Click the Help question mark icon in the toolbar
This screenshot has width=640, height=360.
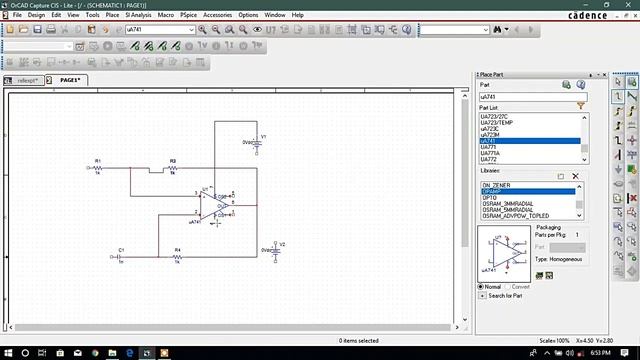pos(407,29)
